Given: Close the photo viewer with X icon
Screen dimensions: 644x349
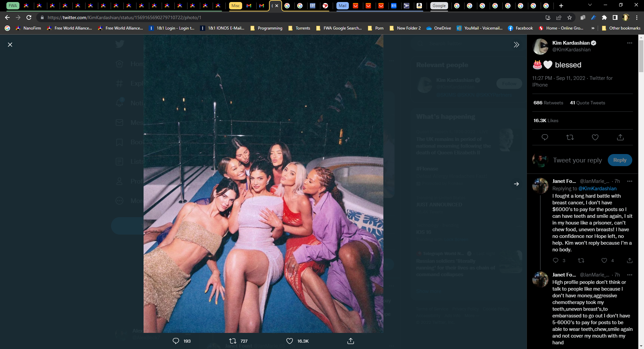Looking at the screenshot, I should point(10,45).
